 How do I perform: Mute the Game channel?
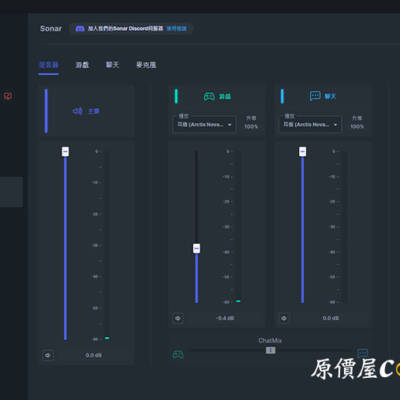tap(178, 318)
